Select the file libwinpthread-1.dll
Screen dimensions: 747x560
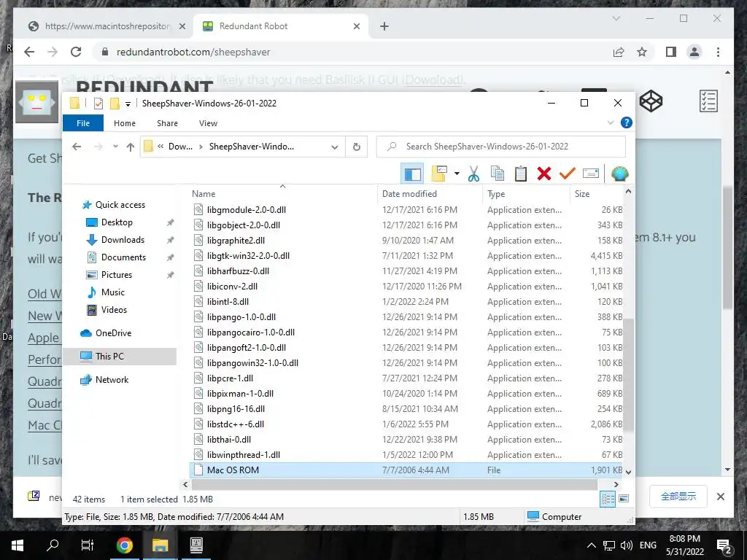point(244,455)
